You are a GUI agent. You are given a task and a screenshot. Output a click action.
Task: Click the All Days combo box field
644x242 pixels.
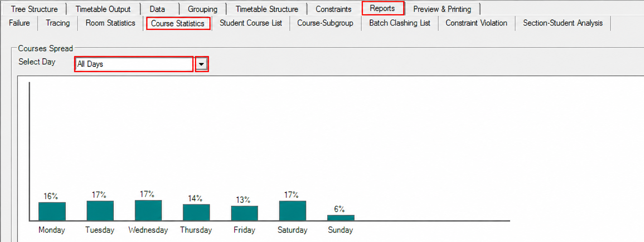pos(134,64)
